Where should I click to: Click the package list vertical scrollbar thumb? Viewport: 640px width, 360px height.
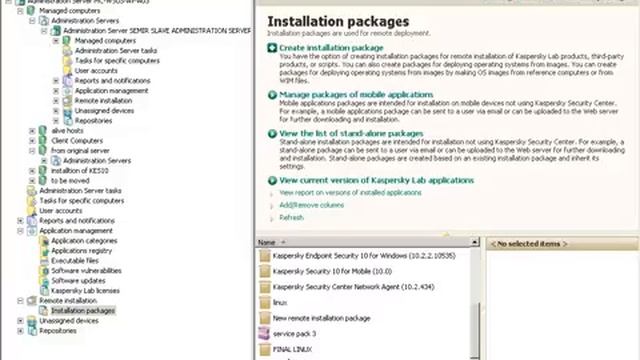pyautogui.click(x=475, y=330)
